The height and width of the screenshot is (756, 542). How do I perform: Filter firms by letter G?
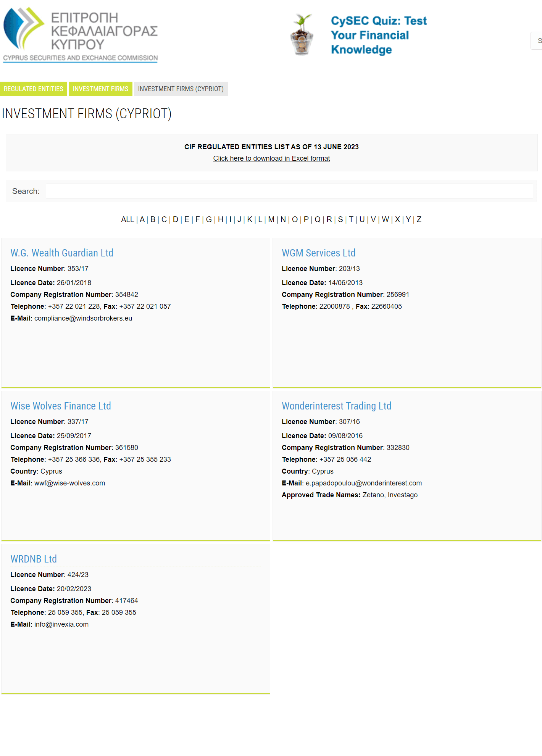coord(209,219)
